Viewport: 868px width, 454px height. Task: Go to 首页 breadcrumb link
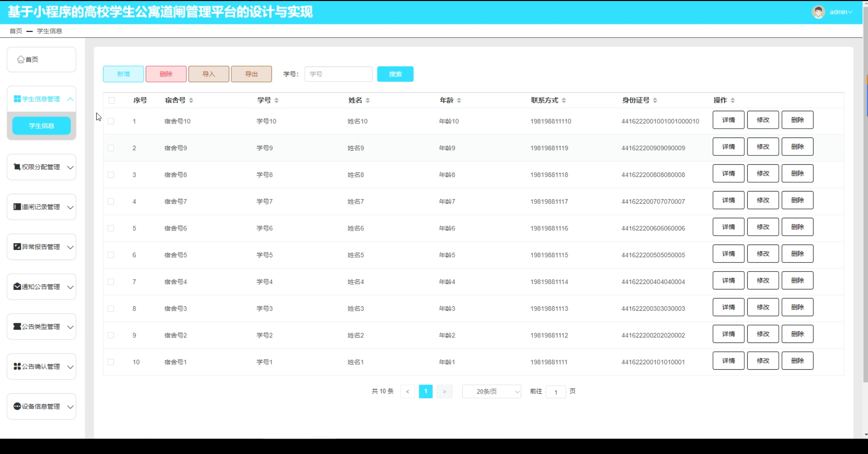[16, 31]
